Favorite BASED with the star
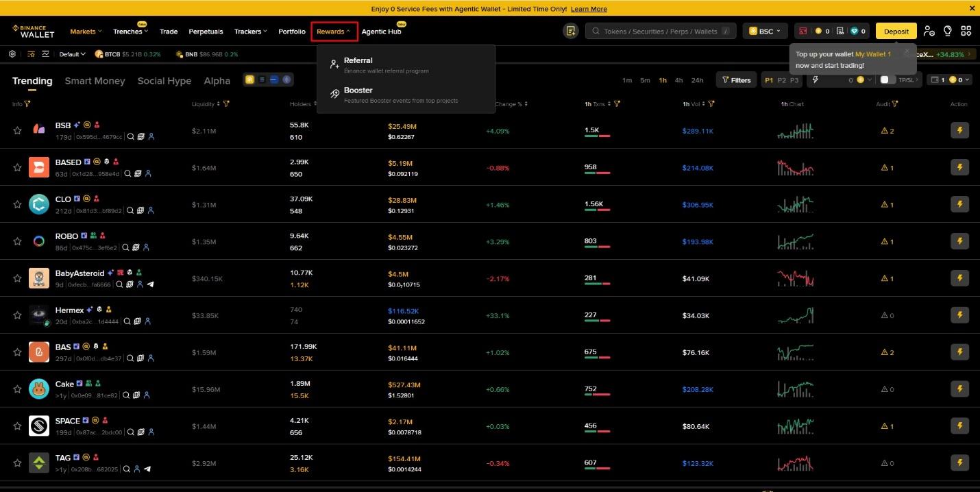 (x=17, y=167)
